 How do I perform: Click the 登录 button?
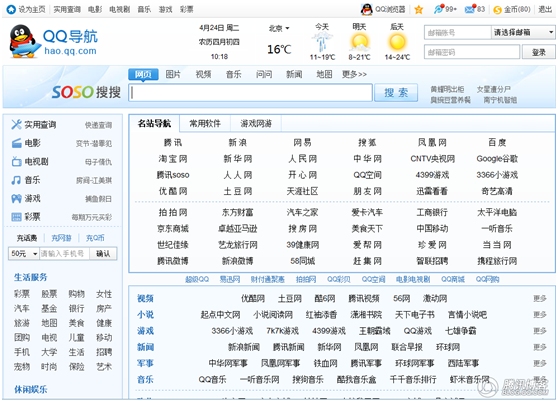tap(538, 52)
